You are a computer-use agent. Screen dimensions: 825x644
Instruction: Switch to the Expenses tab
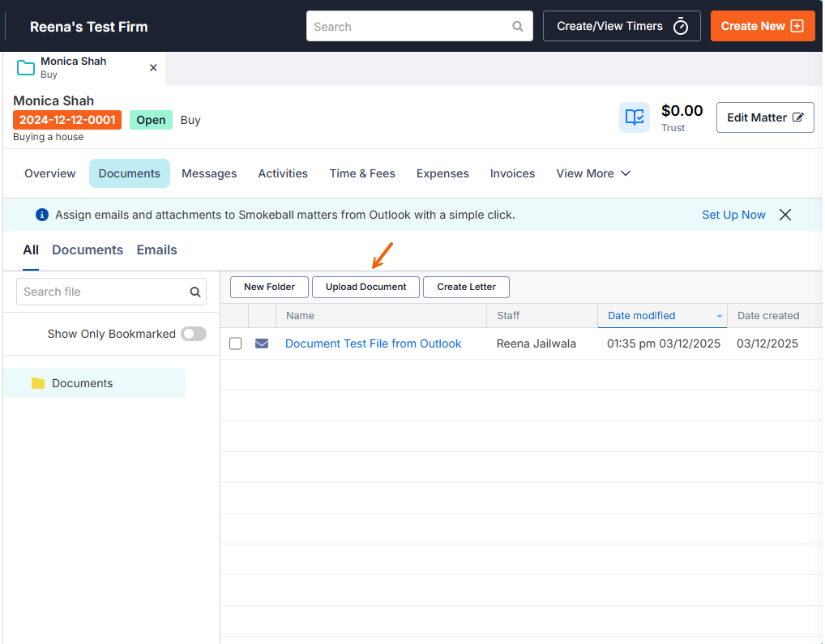click(442, 173)
